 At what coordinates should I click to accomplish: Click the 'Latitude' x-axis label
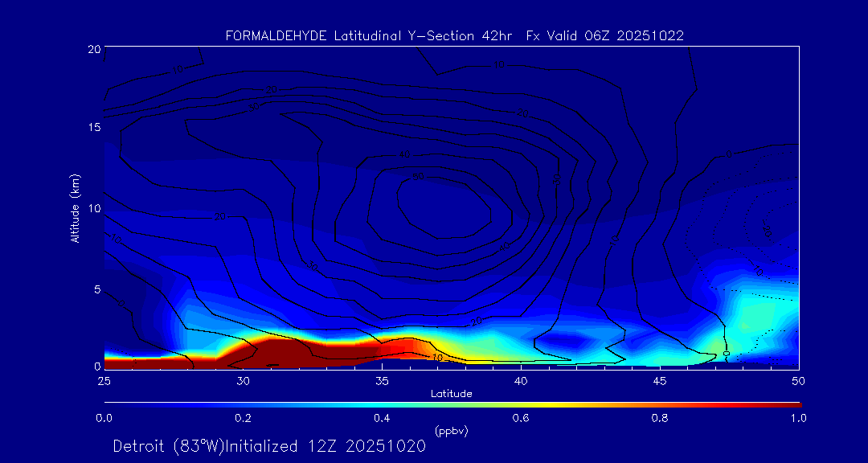click(x=451, y=394)
